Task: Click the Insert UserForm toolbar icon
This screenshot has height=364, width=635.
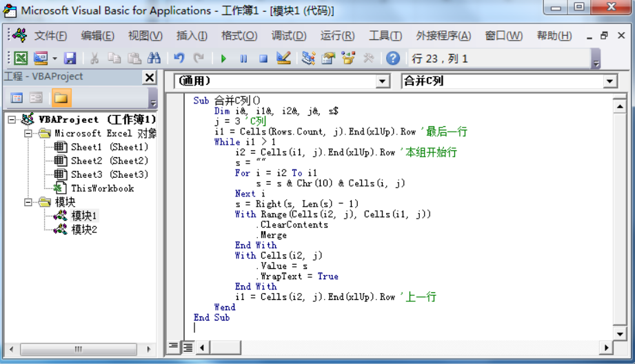Action: pos(41,59)
